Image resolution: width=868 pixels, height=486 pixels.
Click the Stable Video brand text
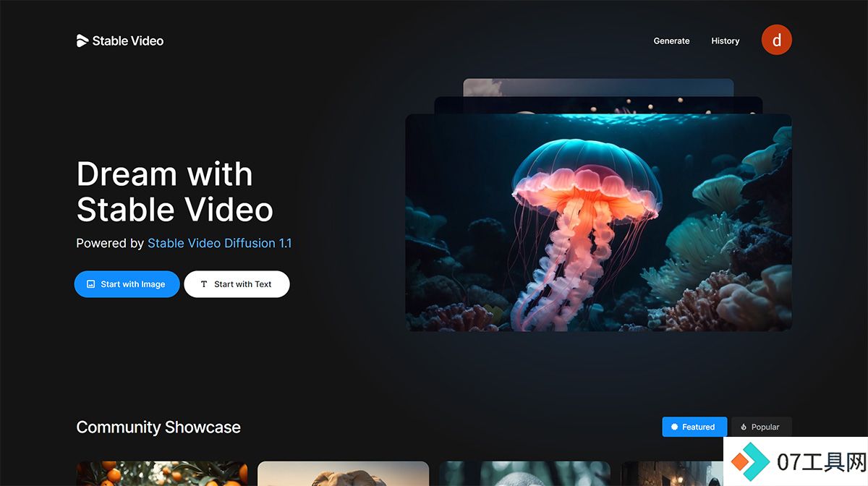pyautogui.click(x=128, y=40)
